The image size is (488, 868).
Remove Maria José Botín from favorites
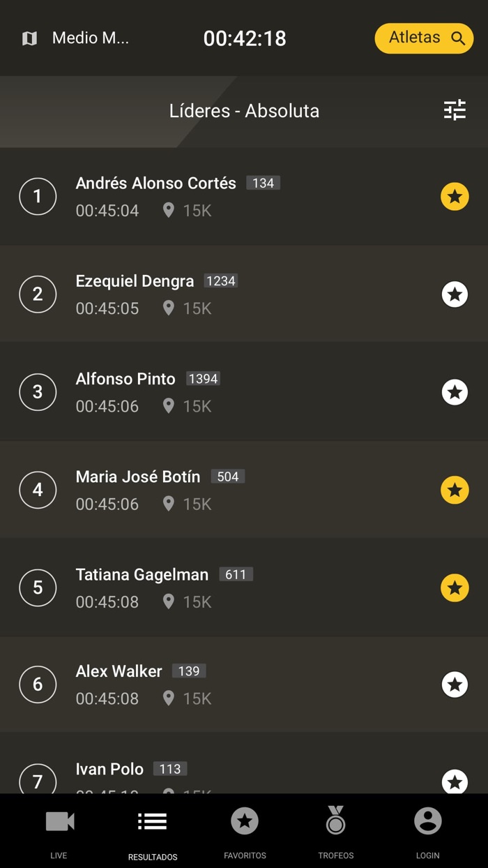point(455,490)
